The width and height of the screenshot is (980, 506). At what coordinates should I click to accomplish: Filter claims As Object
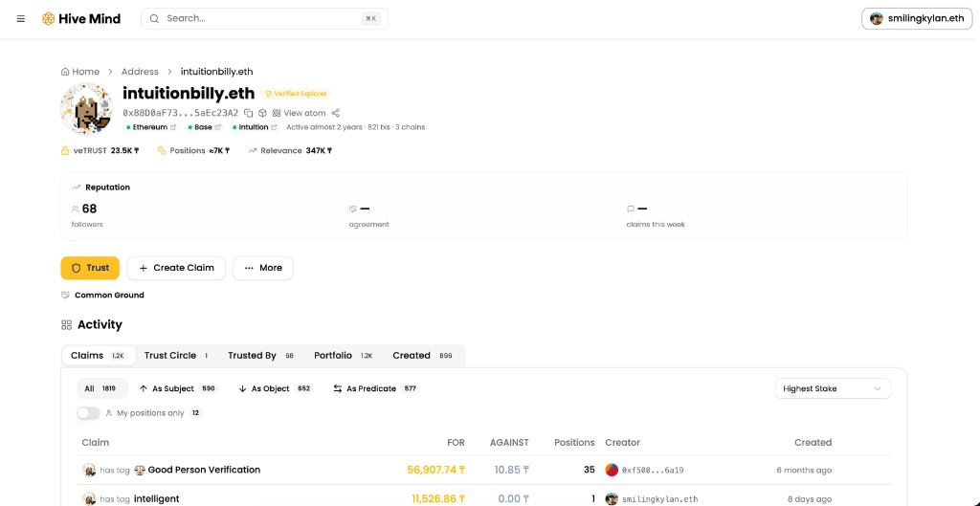pos(275,388)
